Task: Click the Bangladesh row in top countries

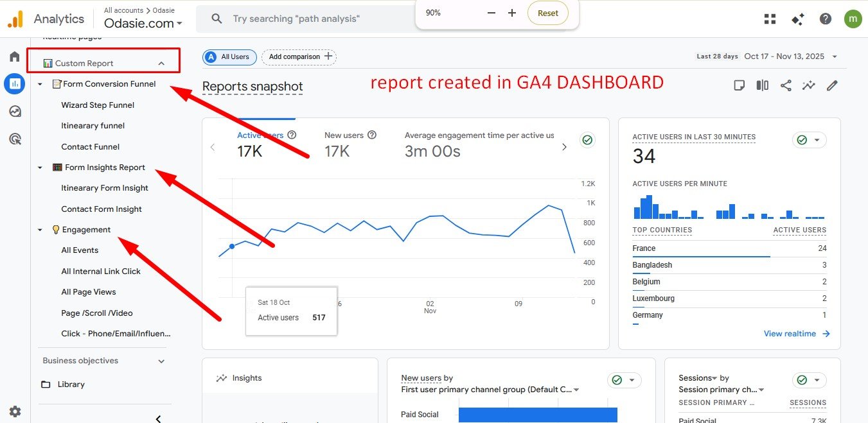Action: (x=729, y=266)
